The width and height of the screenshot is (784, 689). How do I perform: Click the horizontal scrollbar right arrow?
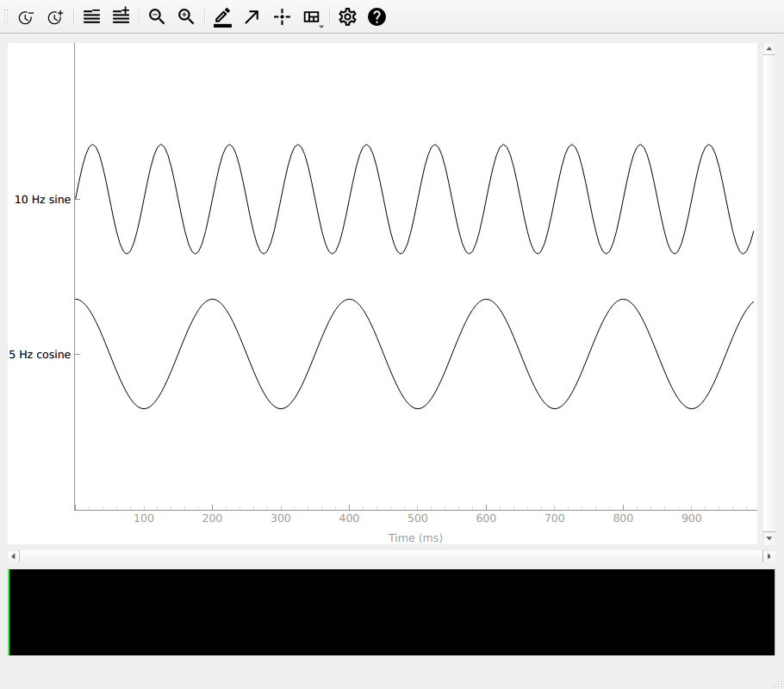click(768, 557)
